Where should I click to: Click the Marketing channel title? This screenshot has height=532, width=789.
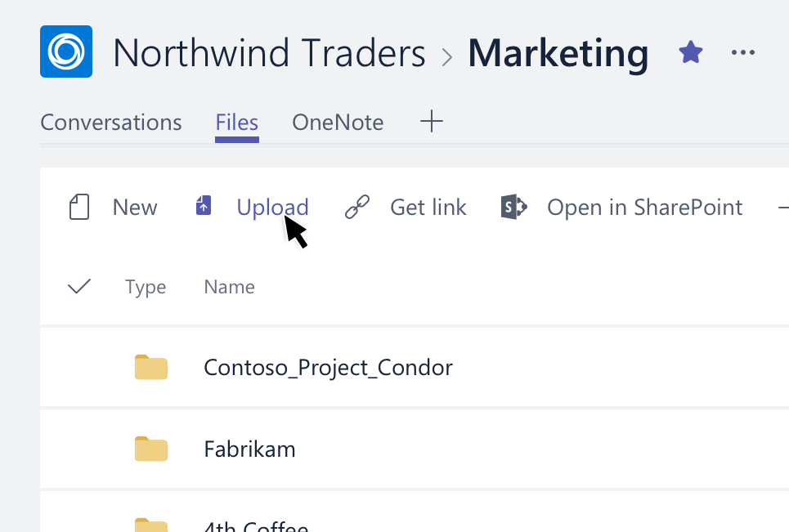(558, 54)
